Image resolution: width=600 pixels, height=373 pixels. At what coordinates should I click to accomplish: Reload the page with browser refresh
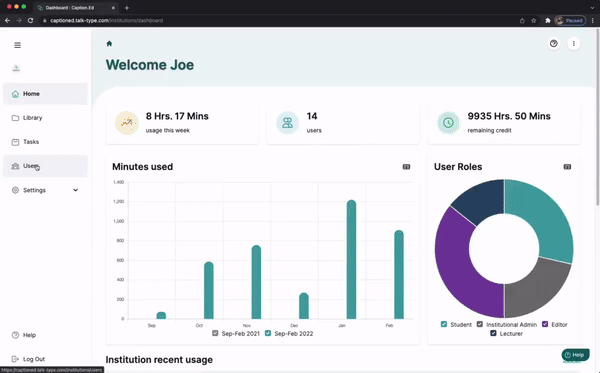(31, 21)
